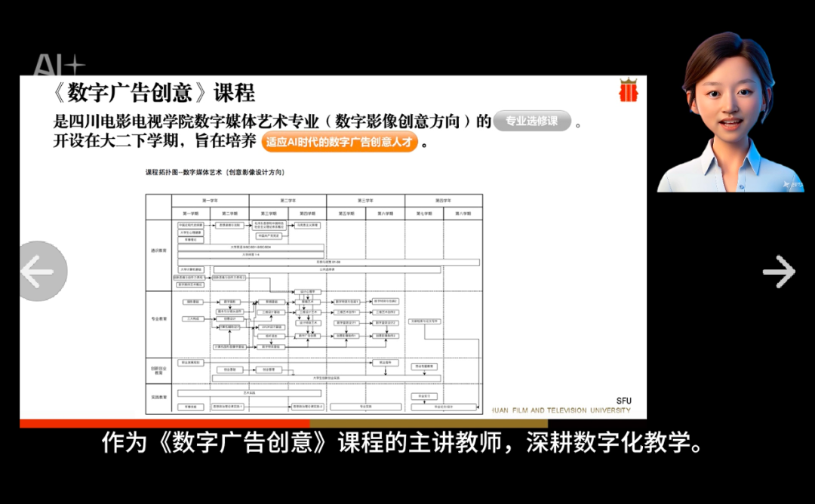The height and width of the screenshot is (504, 815).
Task: Click the AI+ logo at top left
Action: click(59, 66)
